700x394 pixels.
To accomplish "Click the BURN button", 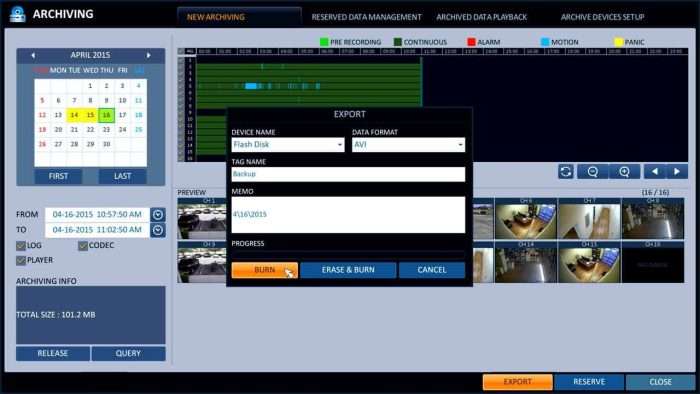I will [264, 270].
